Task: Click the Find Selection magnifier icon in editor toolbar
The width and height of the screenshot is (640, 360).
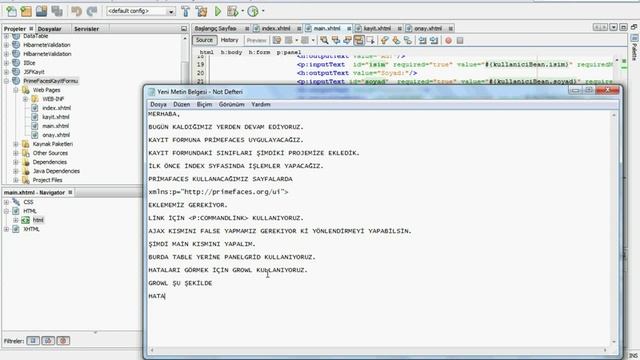Action: tap(324, 40)
